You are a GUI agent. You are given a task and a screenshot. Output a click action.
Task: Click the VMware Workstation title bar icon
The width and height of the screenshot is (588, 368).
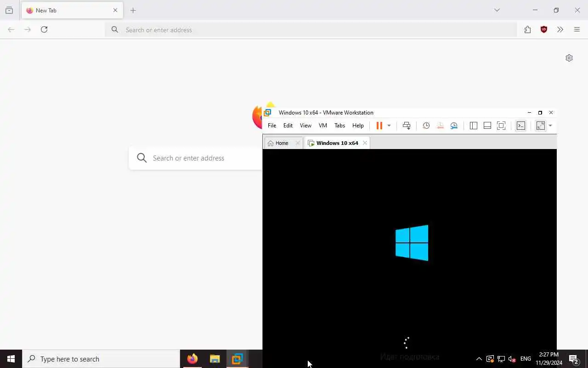(x=268, y=112)
